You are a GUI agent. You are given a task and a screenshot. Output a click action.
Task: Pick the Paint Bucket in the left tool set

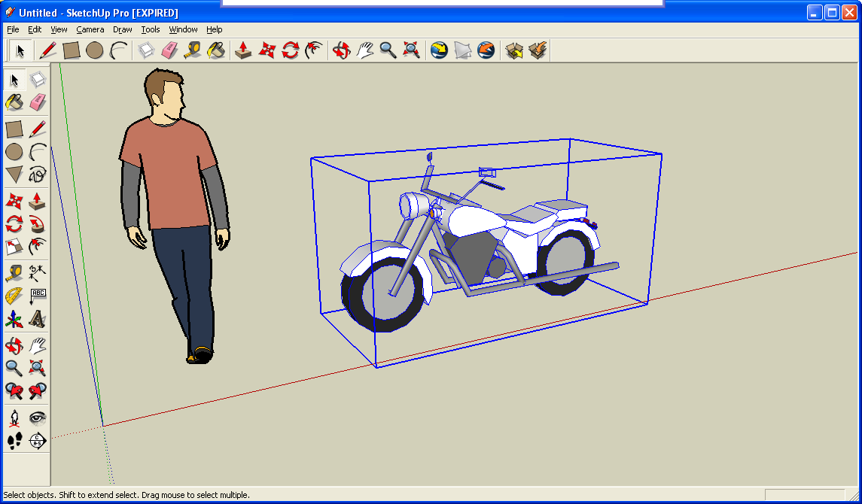[x=14, y=102]
